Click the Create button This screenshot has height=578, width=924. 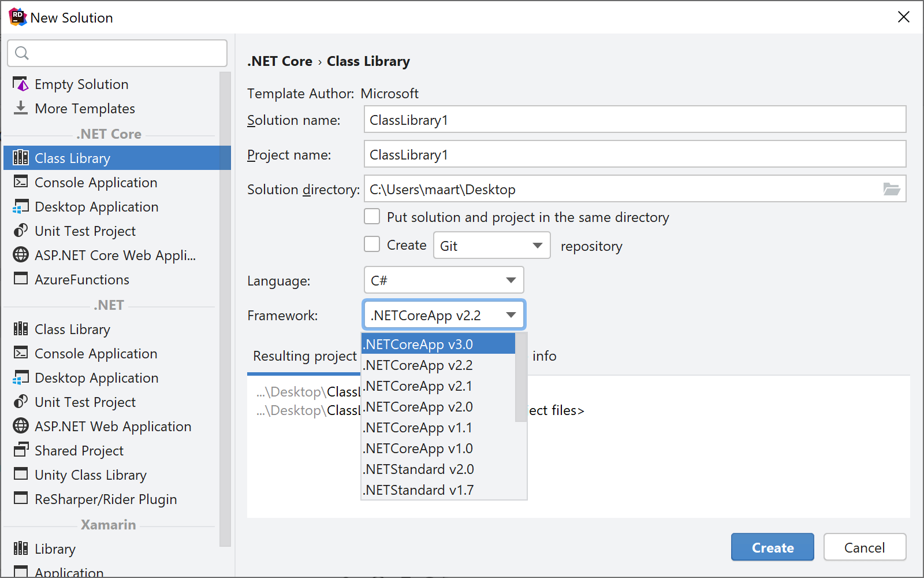coord(772,547)
